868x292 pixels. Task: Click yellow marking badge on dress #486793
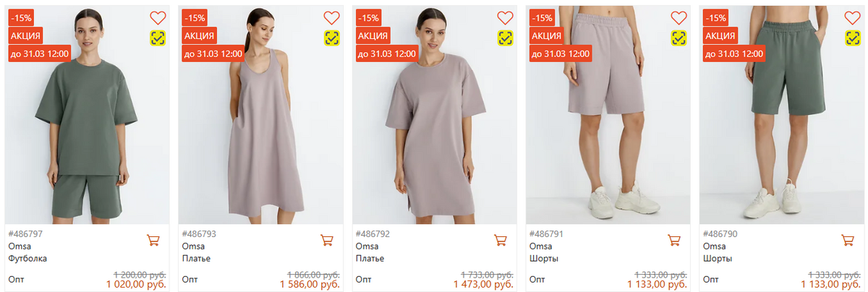(331, 38)
